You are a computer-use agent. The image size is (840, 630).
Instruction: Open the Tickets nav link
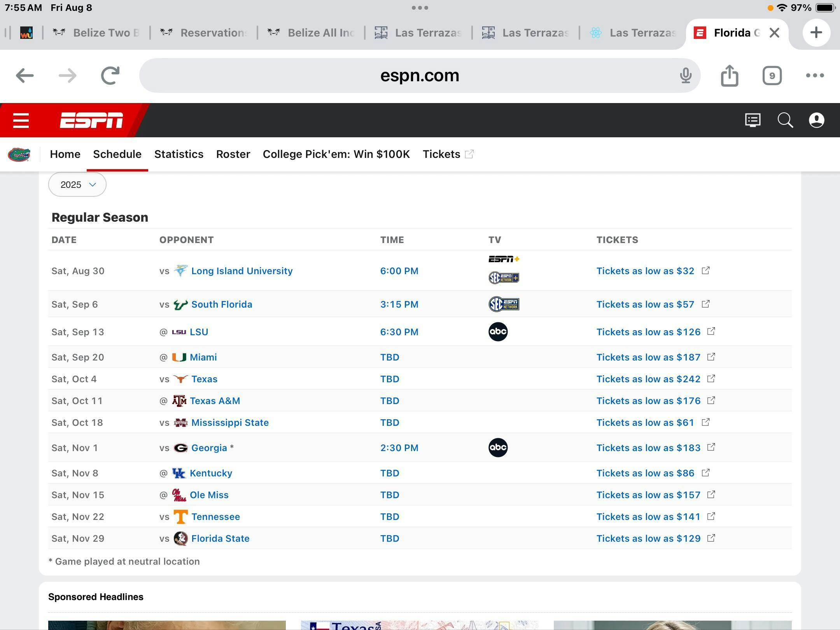click(448, 154)
